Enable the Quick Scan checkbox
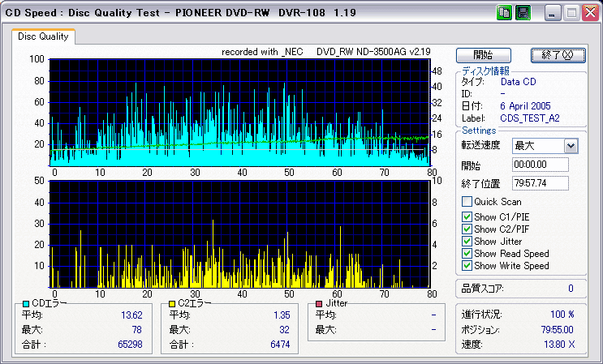 click(x=467, y=202)
